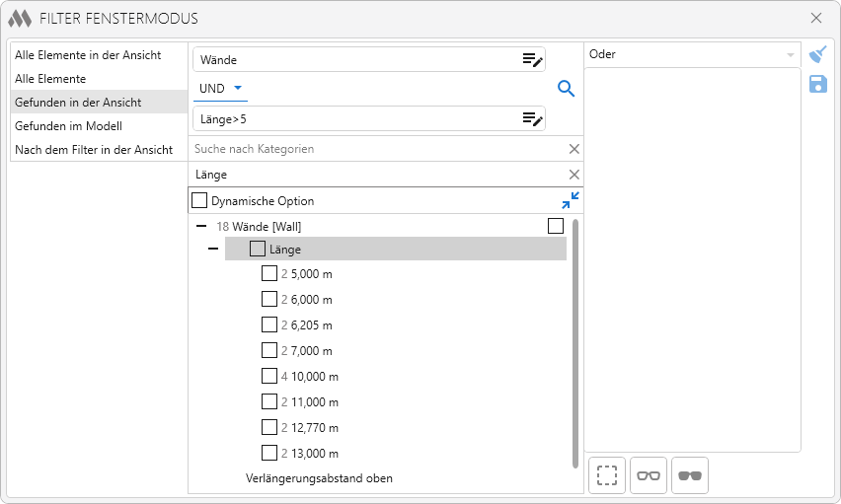Click the tree list vertical scrollbar
The height and width of the screenshot is (504, 841).
click(574, 345)
